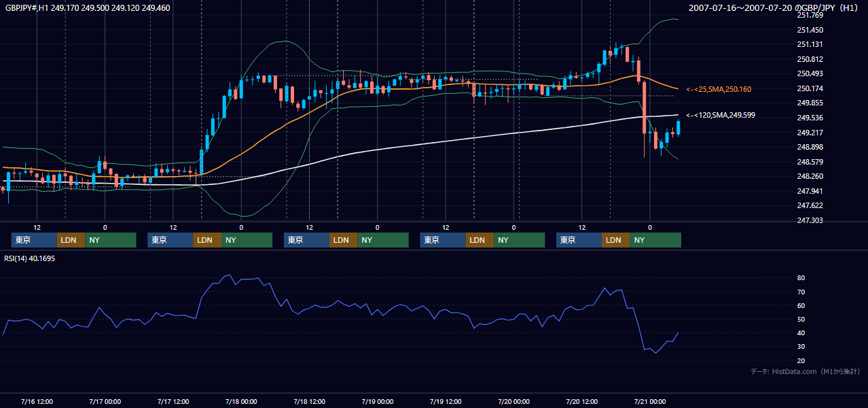Select the RSI(14) 40.1695 indicator label

coord(30,258)
